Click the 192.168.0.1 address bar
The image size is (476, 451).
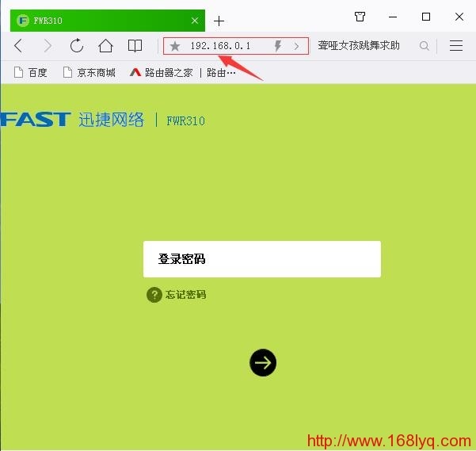220,46
